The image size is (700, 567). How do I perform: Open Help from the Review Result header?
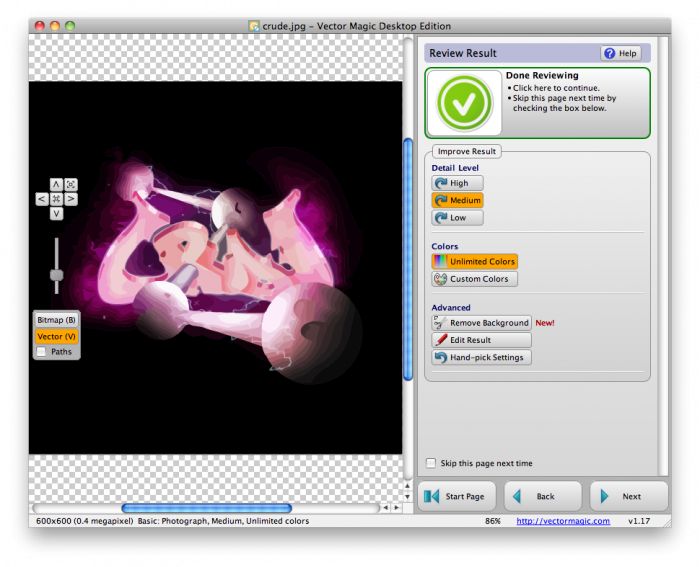coord(620,53)
